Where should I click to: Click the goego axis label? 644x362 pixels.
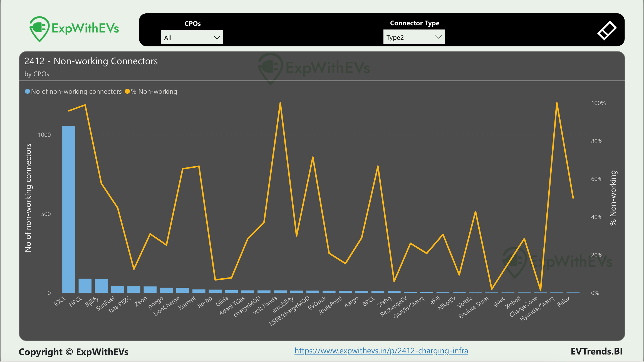coord(156,303)
